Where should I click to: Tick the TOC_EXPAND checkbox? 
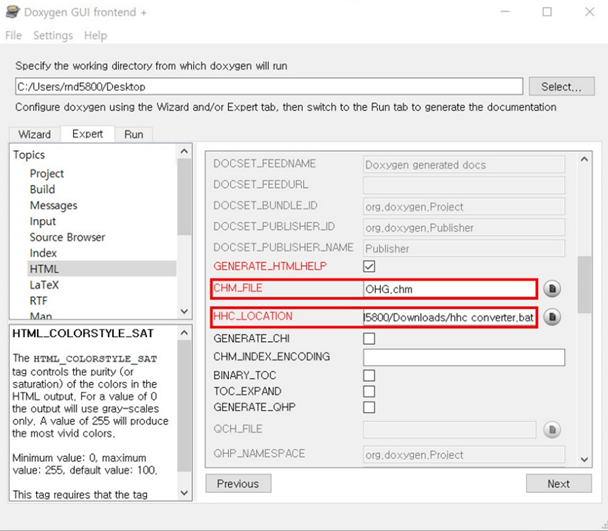[x=369, y=391]
